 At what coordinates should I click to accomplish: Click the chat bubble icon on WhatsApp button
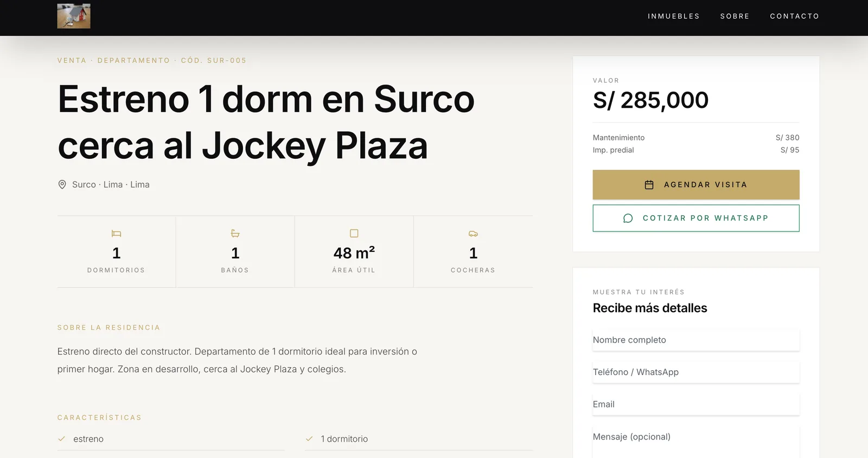pos(628,218)
